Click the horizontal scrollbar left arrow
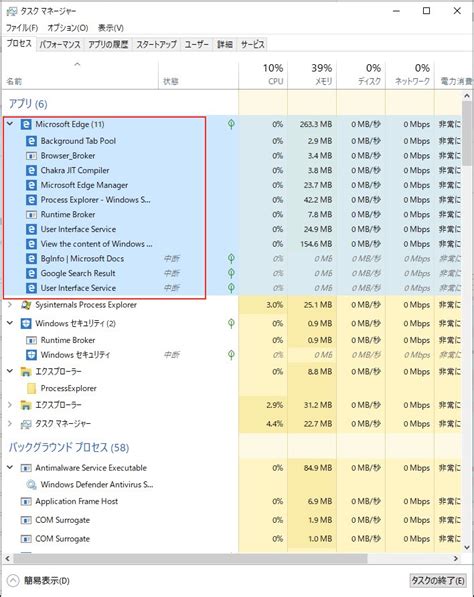Image resolution: width=474 pixels, height=597 pixels. pyautogui.click(x=8, y=559)
